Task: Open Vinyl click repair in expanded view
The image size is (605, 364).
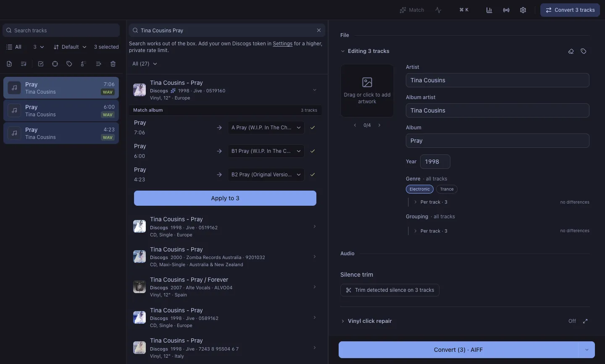Action: click(x=585, y=321)
